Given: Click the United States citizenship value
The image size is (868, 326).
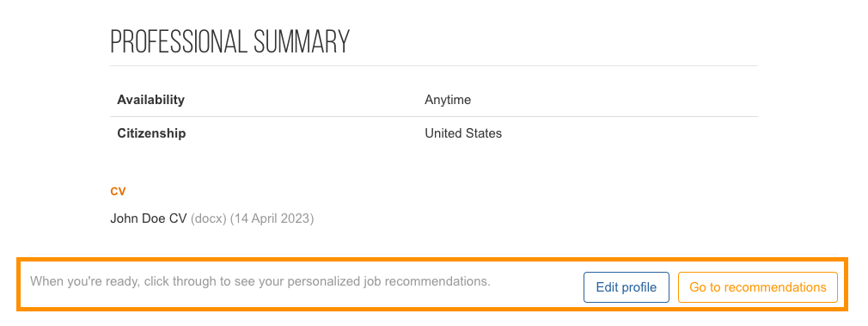Looking at the screenshot, I should coord(462,133).
